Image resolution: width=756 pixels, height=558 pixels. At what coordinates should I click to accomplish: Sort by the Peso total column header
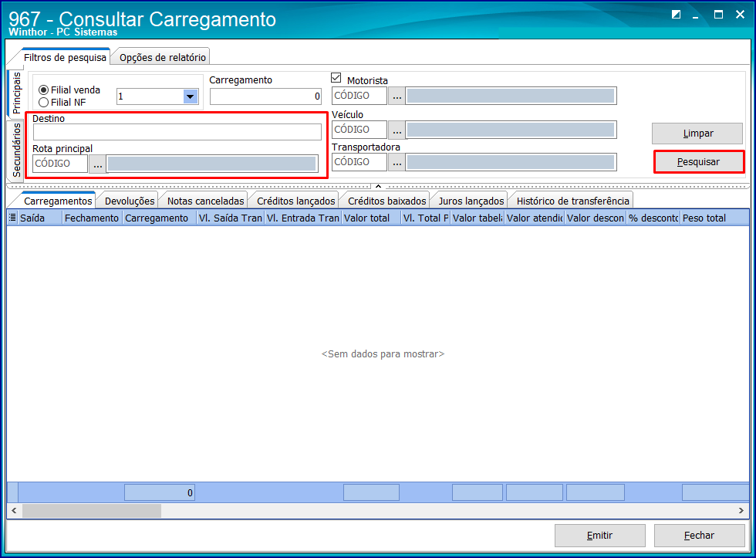click(x=714, y=218)
